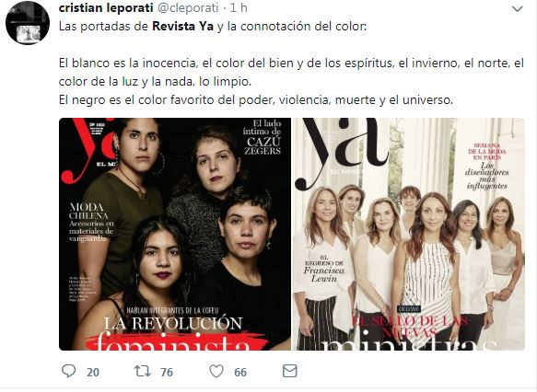Click the red Ya logo on black cover
Viewport: 537px width, 392px height.
(x=88, y=151)
